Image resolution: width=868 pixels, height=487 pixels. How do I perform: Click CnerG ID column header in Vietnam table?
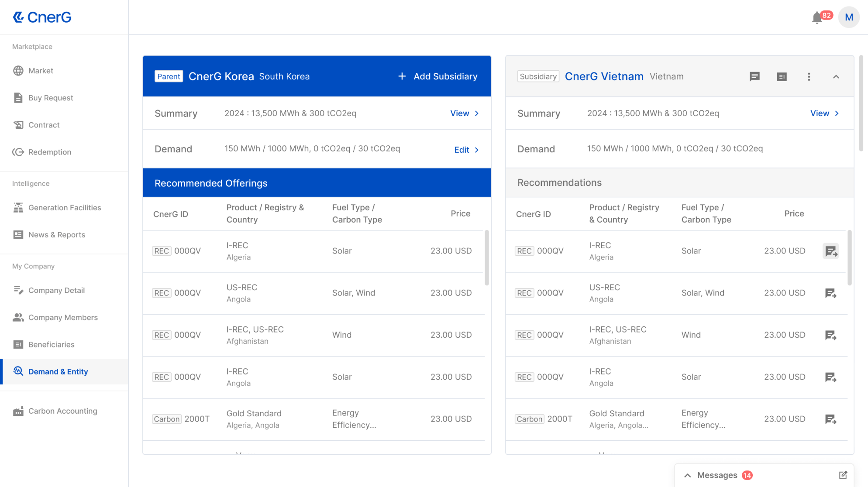click(x=533, y=214)
